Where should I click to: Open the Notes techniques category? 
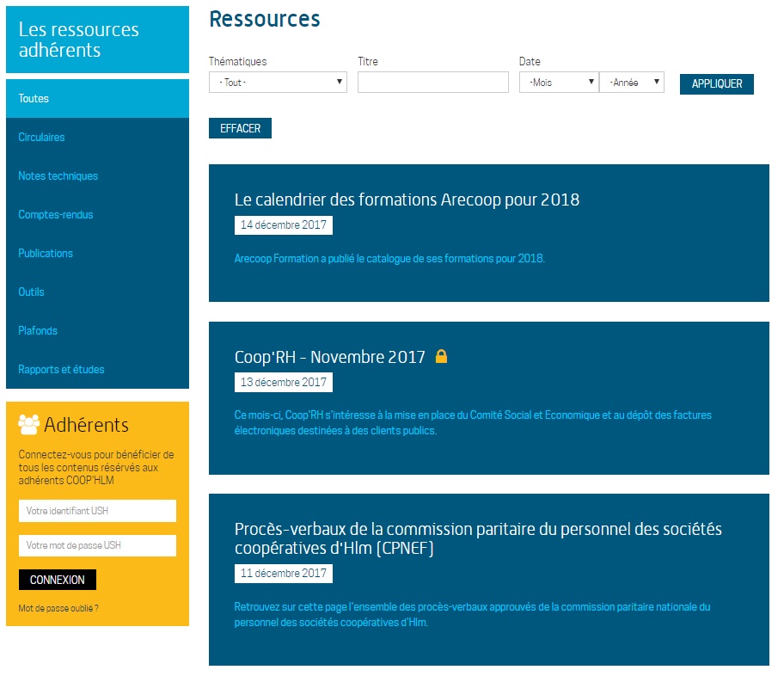(58, 175)
